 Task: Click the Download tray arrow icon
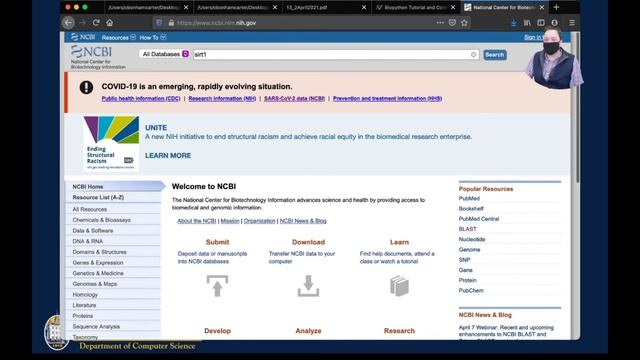[x=308, y=285]
